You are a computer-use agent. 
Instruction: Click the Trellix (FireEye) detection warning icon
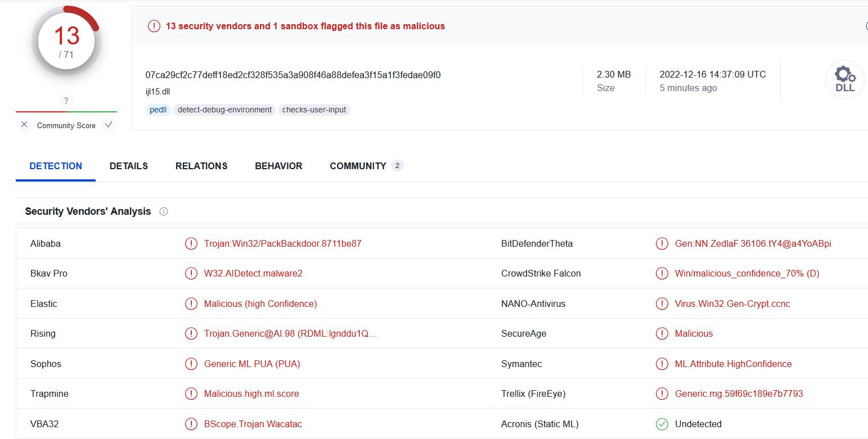click(x=662, y=393)
